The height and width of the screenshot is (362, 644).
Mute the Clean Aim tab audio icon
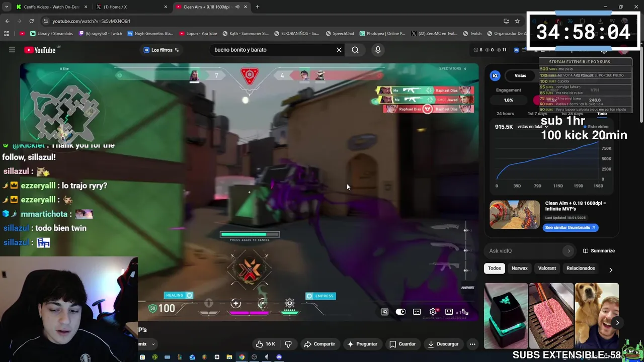tap(238, 7)
